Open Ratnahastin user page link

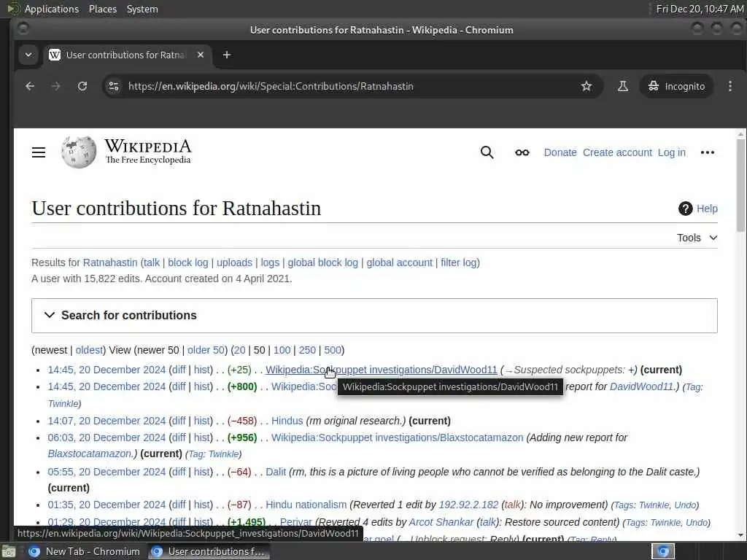tap(110, 262)
